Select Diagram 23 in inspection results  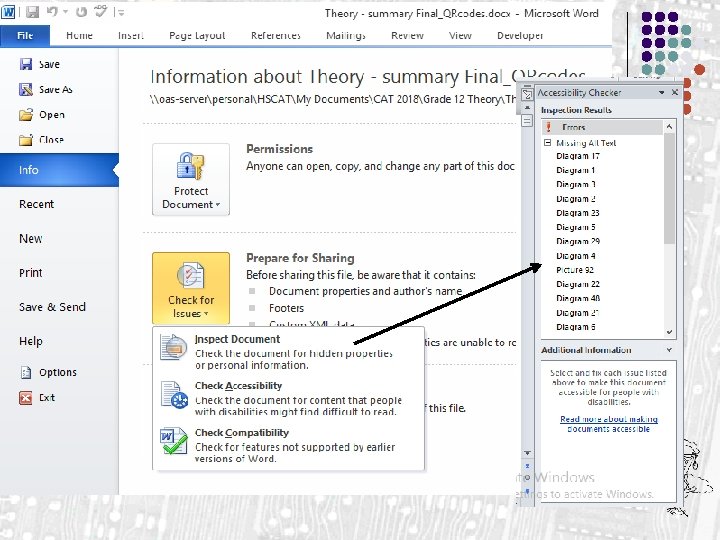coord(578,213)
